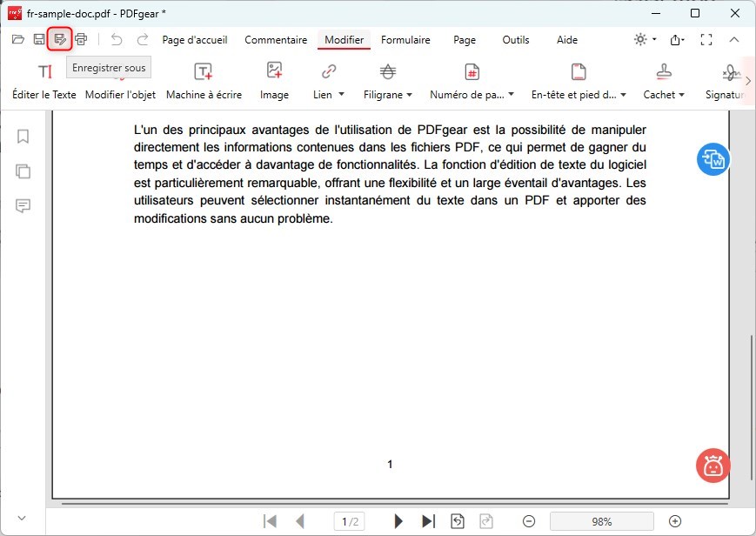Switch to the Commentaire tab
Screen dimensions: 756x536
276,40
